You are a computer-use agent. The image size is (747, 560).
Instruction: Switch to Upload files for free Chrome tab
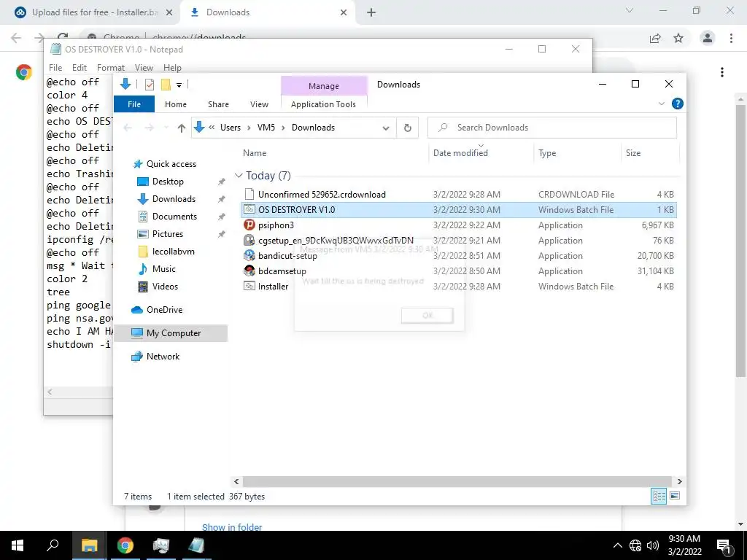tap(94, 12)
